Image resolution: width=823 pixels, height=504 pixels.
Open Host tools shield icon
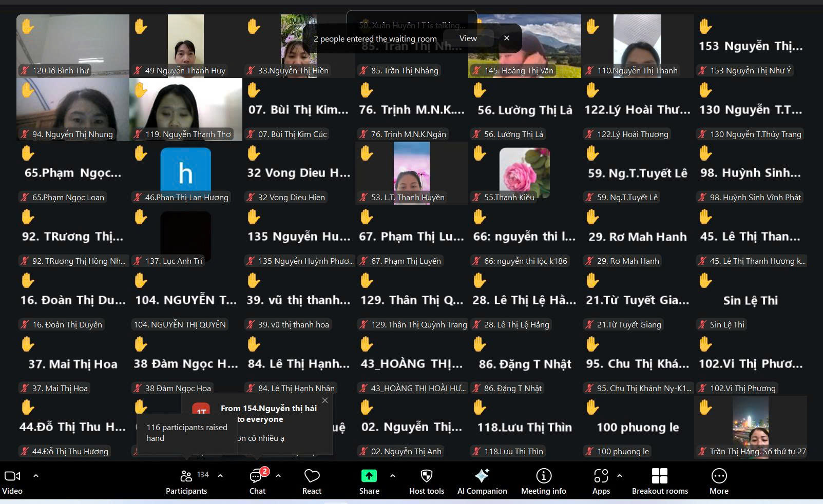426,476
